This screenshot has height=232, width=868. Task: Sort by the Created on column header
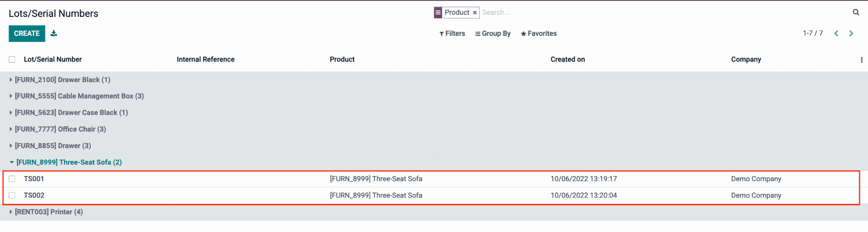[x=568, y=59]
